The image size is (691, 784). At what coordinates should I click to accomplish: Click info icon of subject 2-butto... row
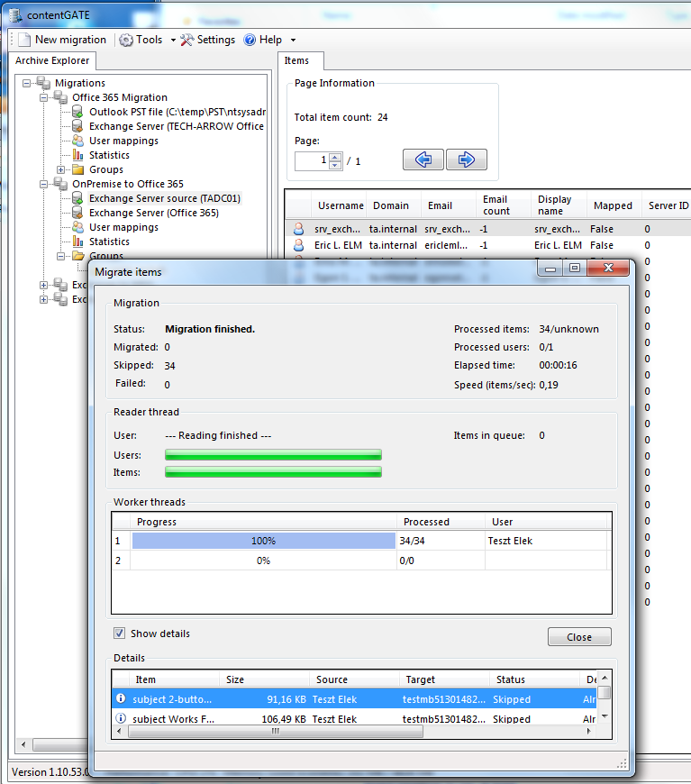point(121,698)
